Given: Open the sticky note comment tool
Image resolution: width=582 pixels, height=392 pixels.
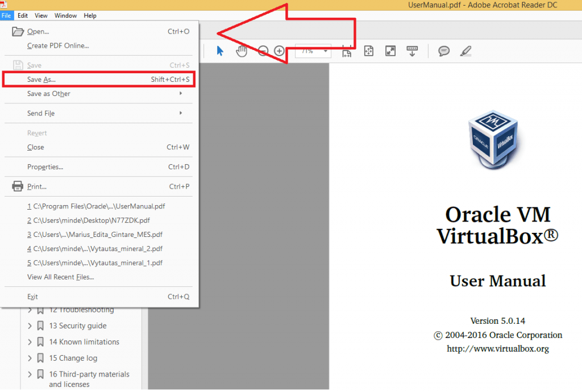Looking at the screenshot, I should 444,51.
